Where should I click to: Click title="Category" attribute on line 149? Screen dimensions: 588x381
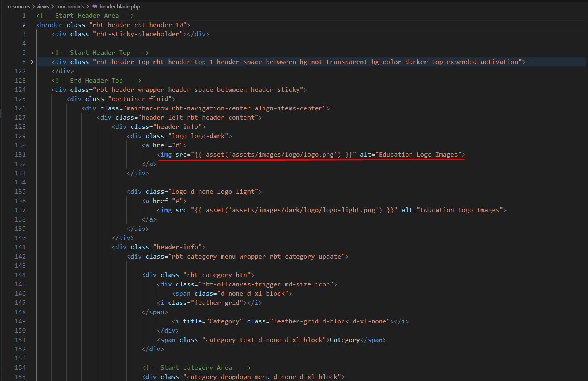[x=213, y=321]
